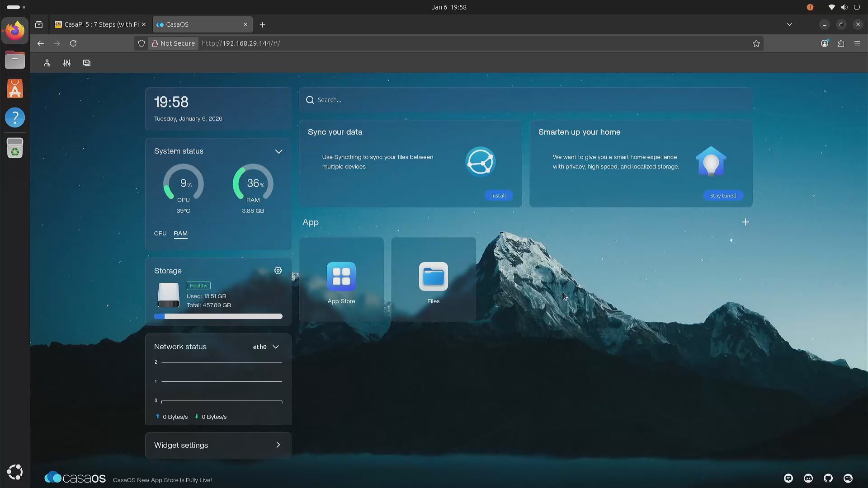Open the CasaOS settings sliders icon

pos(67,63)
